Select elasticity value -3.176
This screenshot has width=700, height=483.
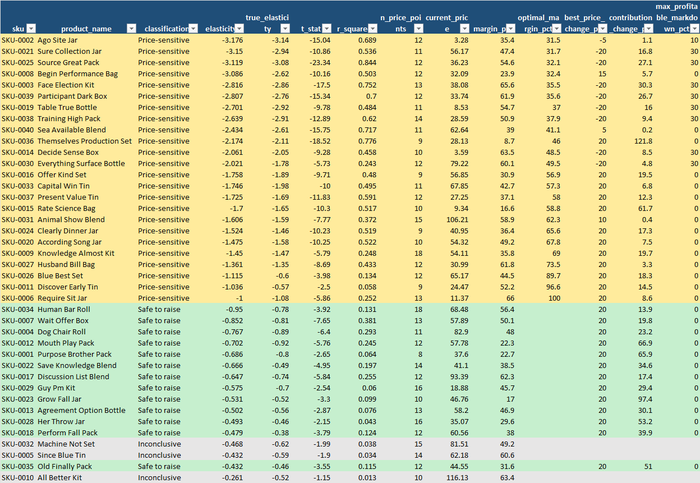click(221, 40)
